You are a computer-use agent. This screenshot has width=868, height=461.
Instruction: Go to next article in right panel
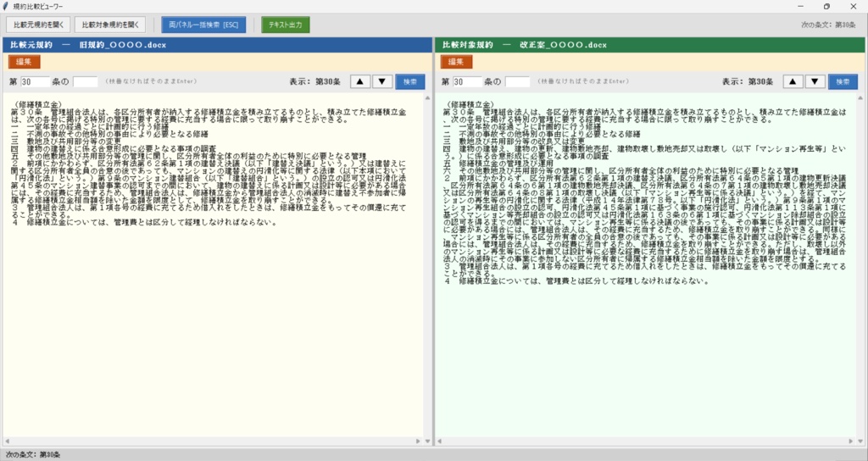(x=815, y=81)
